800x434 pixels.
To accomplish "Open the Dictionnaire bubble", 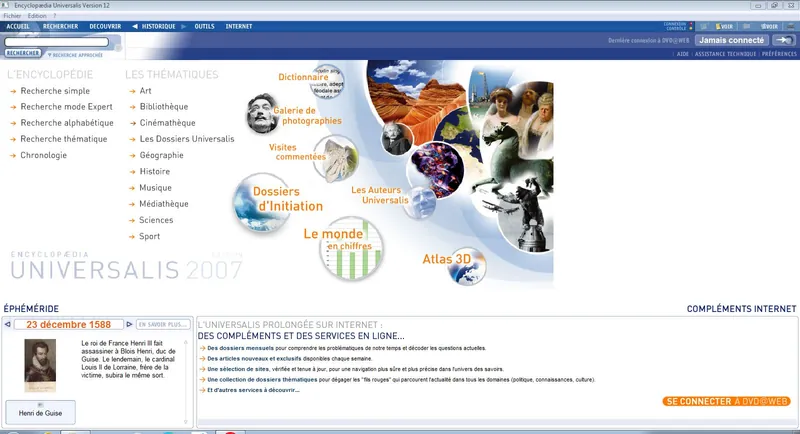I will click(327, 80).
